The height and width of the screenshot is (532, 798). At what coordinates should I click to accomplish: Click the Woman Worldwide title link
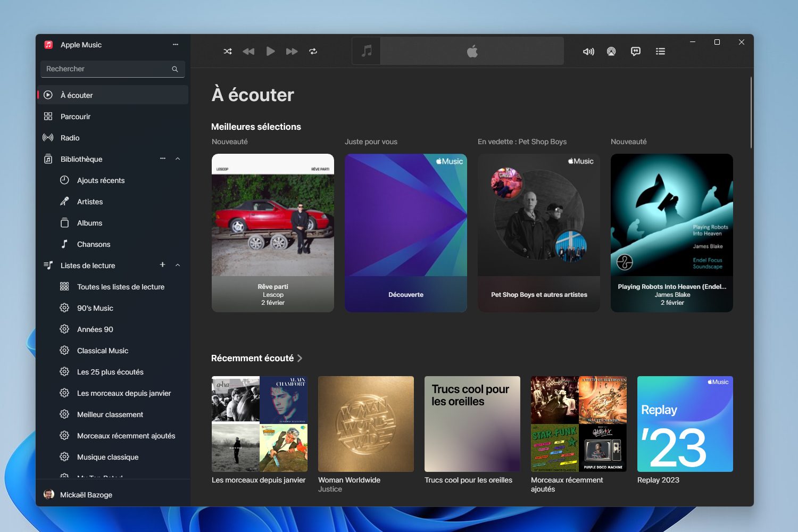pyautogui.click(x=349, y=480)
